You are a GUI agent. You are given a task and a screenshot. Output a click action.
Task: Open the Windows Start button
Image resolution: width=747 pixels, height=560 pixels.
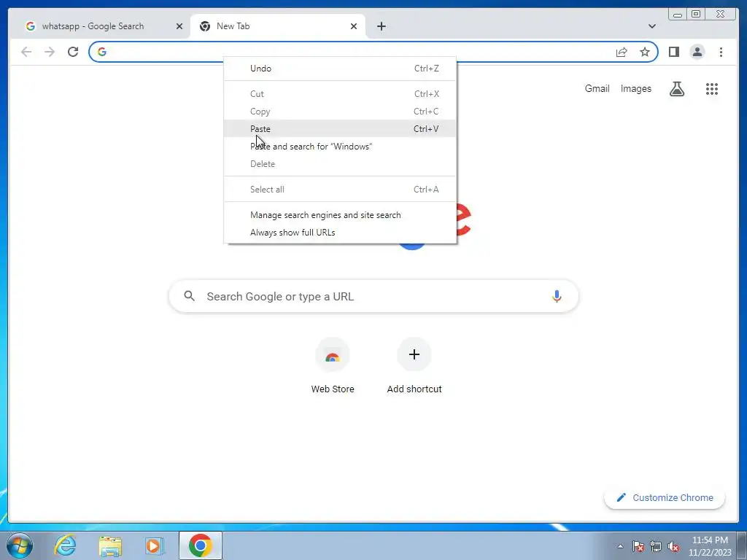(x=20, y=545)
